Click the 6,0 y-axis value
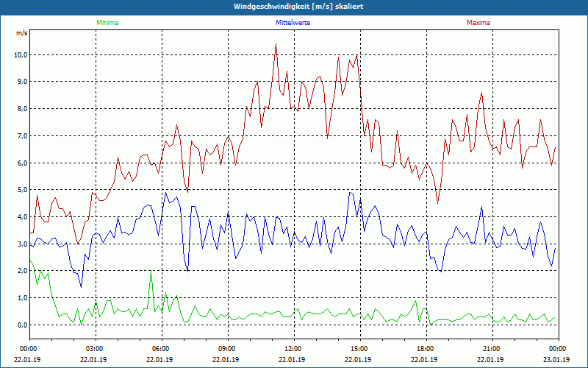The height and width of the screenshot is (368, 588). 22,163
